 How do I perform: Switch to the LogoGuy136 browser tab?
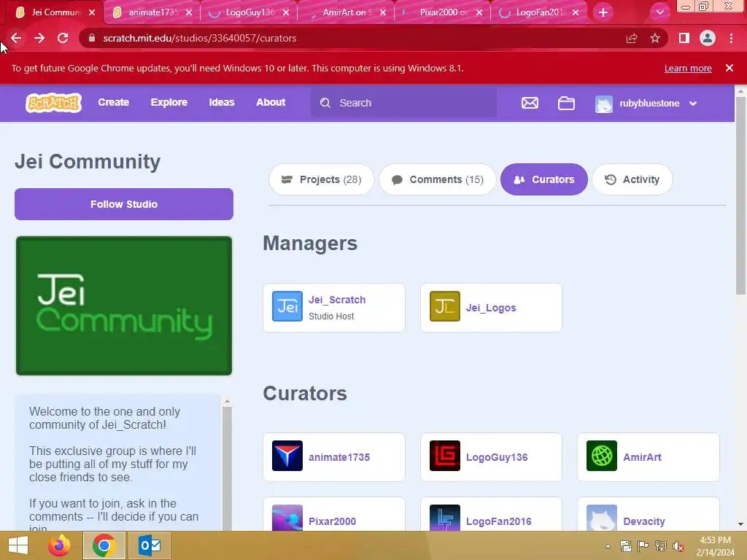(x=249, y=12)
